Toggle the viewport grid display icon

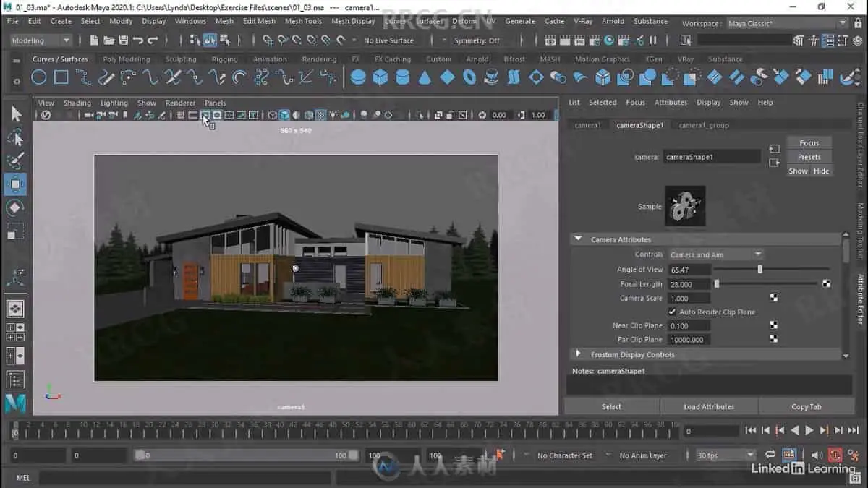(x=181, y=115)
